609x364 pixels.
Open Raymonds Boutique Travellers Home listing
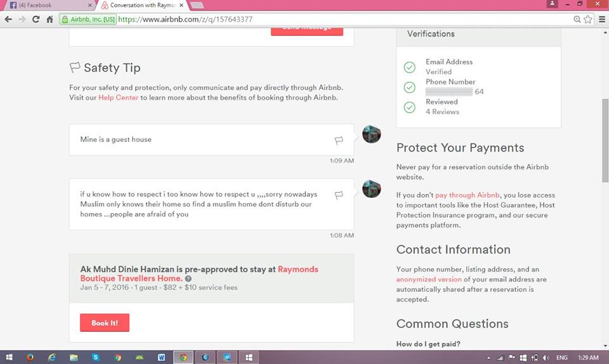pyautogui.click(x=199, y=274)
